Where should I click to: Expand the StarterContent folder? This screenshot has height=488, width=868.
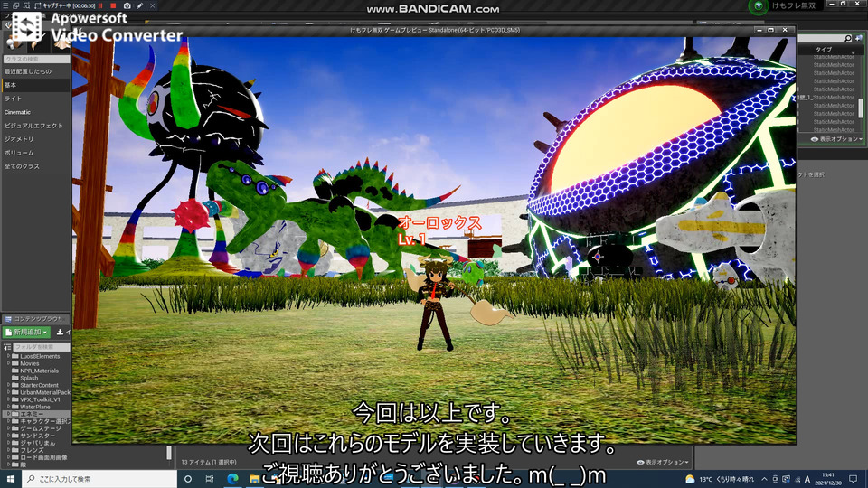[x=8, y=385]
